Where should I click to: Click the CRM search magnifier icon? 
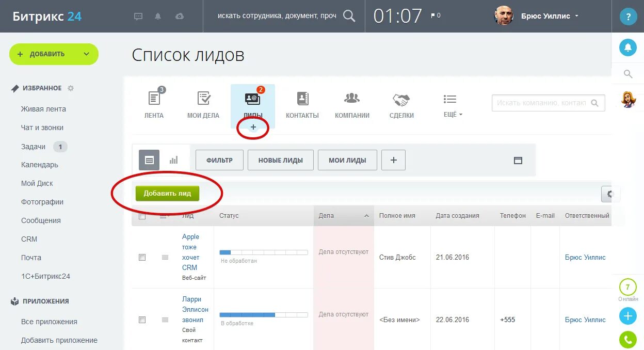(x=595, y=103)
